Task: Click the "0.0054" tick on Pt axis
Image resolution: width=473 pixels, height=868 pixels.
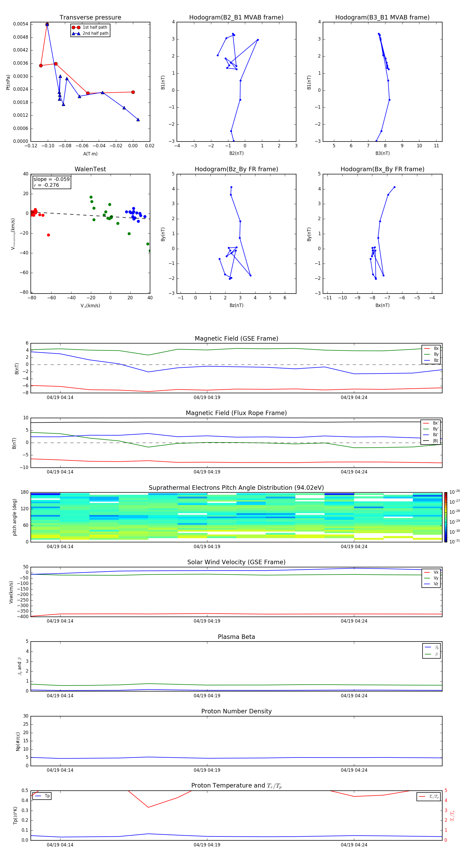Action: point(20,24)
